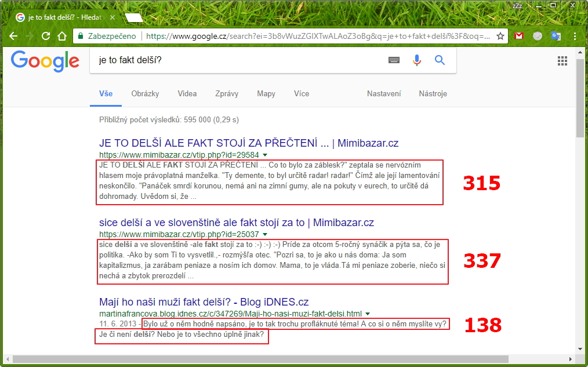
Task: Click the gray round extension icon
Action: [x=538, y=36]
